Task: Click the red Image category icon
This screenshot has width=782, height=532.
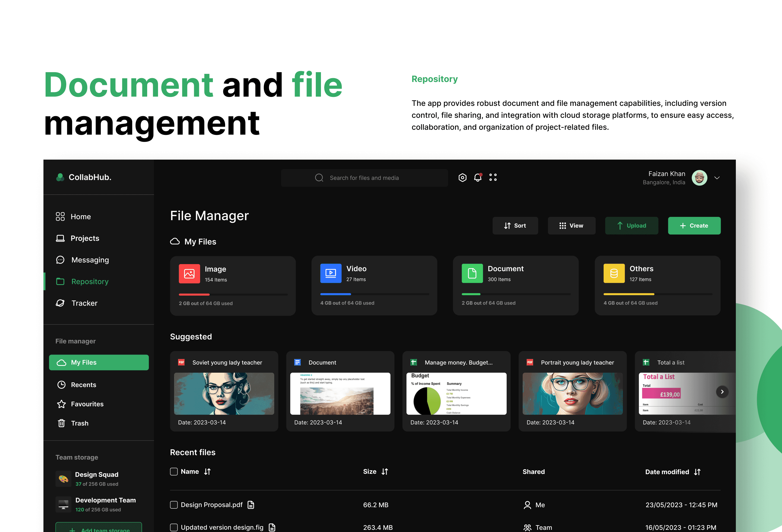Action: [189, 274]
